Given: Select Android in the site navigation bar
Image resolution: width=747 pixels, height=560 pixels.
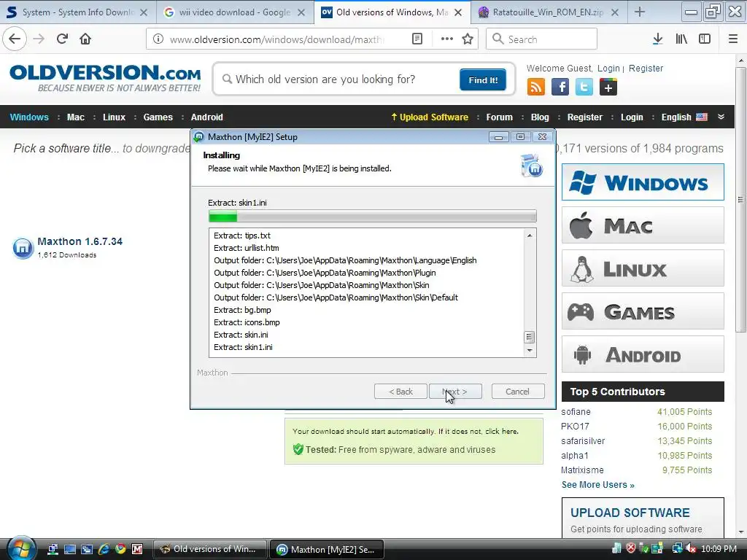Looking at the screenshot, I should 206,117.
